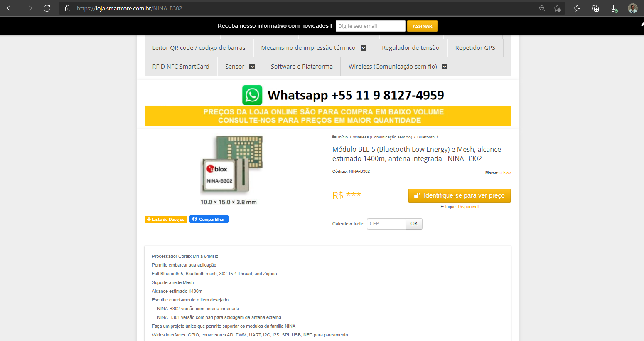Click Identifique-se para ver preço button

point(459,195)
